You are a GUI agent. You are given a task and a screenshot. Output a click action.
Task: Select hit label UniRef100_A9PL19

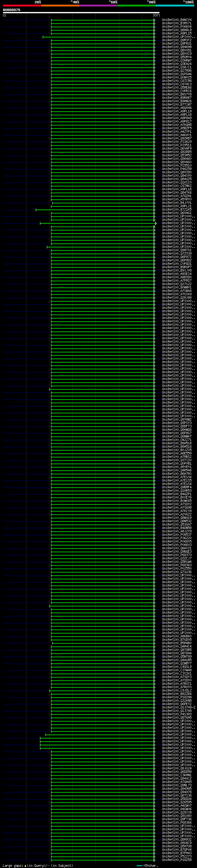point(177,111)
